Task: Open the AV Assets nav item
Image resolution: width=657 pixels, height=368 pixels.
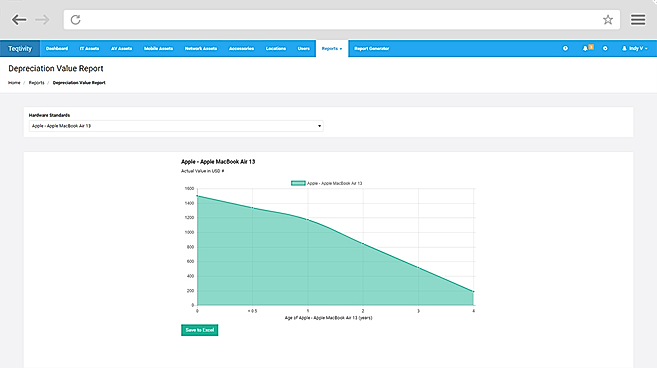Action: tap(122, 49)
